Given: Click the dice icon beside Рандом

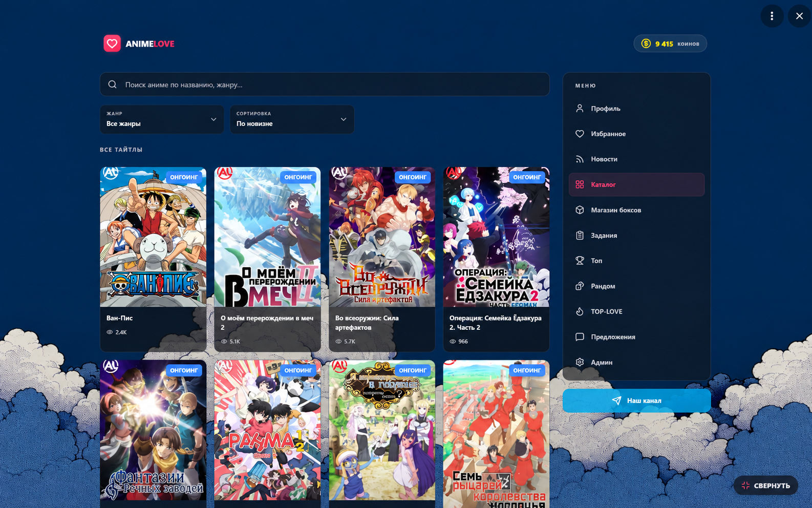Looking at the screenshot, I should [x=580, y=286].
